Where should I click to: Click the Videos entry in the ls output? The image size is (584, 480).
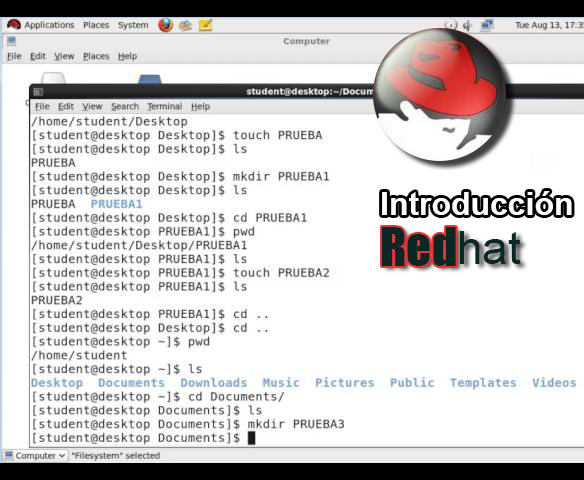coord(554,383)
